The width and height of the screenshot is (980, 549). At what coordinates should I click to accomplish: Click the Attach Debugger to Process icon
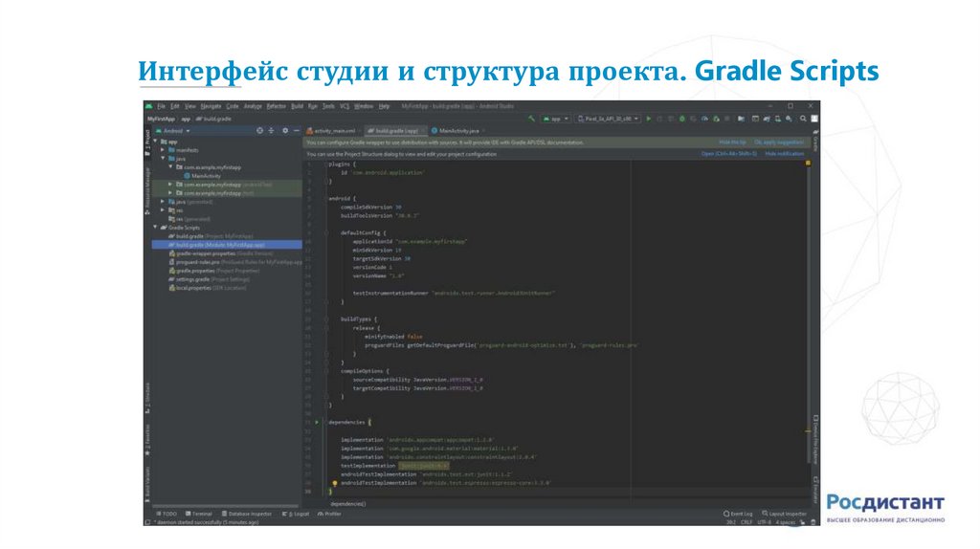pyautogui.click(x=716, y=119)
